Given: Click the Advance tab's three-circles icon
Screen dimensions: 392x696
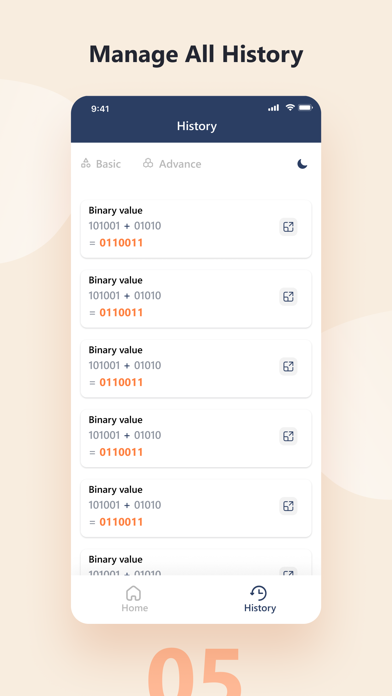Looking at the screenshot, I should click(x=148, y=163).
